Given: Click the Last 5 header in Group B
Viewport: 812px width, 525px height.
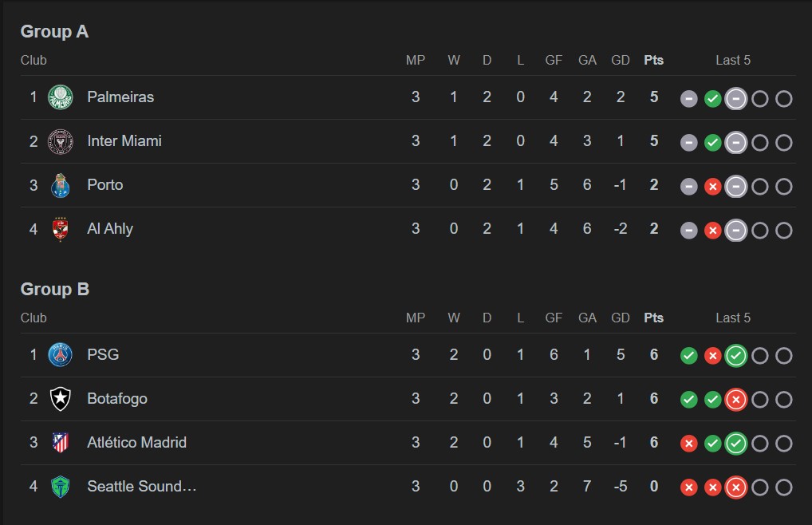Looking at the screenshot, I should pyautogui.click(x=733, y=318).
